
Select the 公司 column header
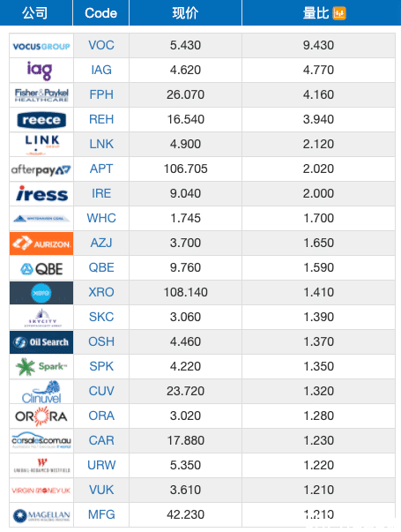coord(36,13)
